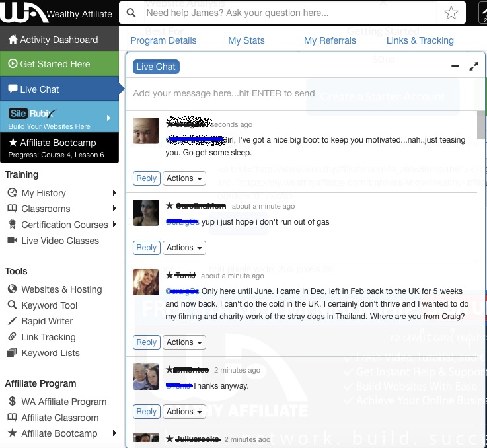487x448 pixels.
Task: Click the Affiliate Classroom book icon
Action: click(x=12, y=417)
